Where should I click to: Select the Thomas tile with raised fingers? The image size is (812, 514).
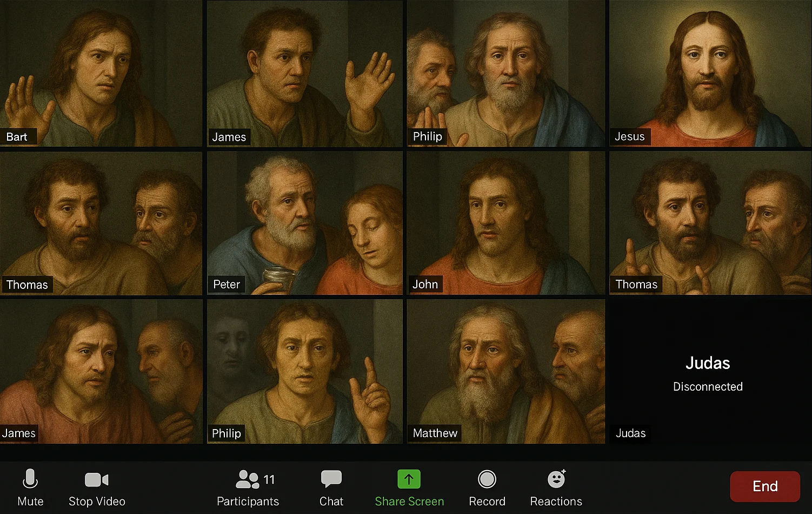710,223
